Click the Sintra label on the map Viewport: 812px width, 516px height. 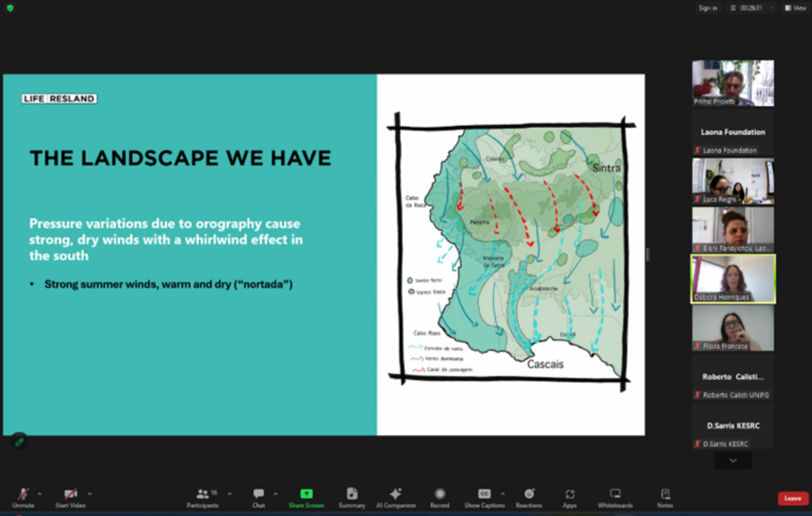pyautogui.click(x=606, y=168)
